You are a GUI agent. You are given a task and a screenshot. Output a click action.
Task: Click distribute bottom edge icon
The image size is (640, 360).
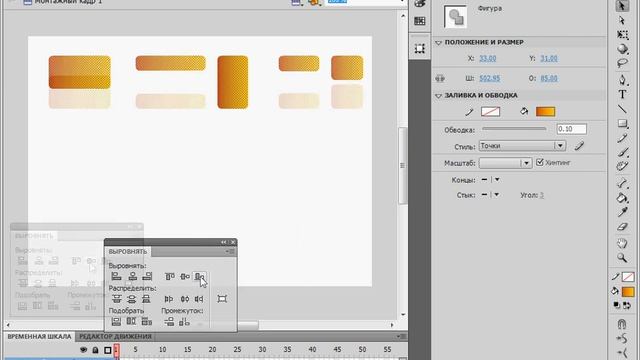tap(146, 299)
